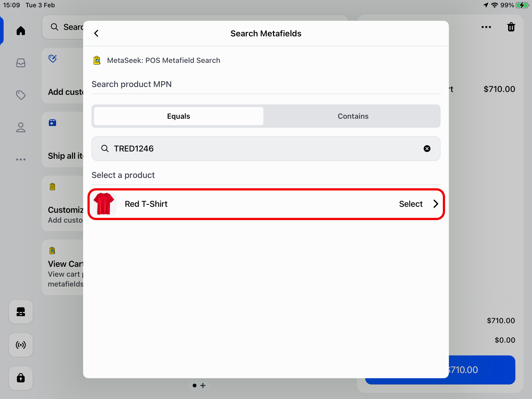Add a new page with plus
Screen dimensions: 532x399
[203, 385]
